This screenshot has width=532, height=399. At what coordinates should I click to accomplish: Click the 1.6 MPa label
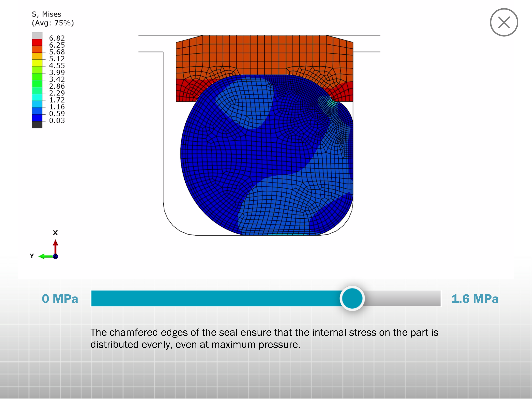pos(475,299)
